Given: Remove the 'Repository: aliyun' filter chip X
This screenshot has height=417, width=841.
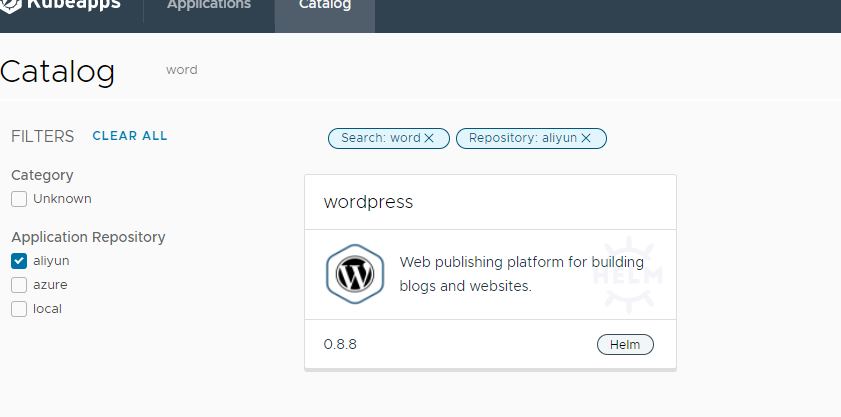Looking at the screenshot, I should coord(586,138).
